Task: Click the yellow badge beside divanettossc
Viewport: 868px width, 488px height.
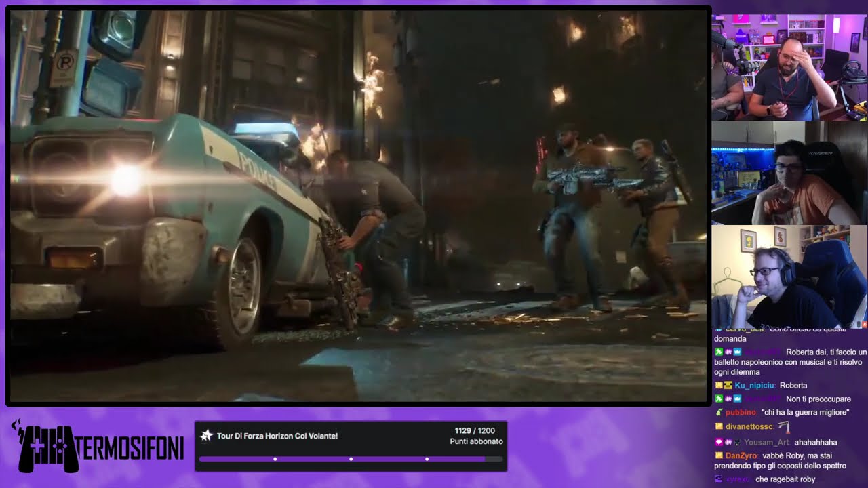Action: coord(719,426)
